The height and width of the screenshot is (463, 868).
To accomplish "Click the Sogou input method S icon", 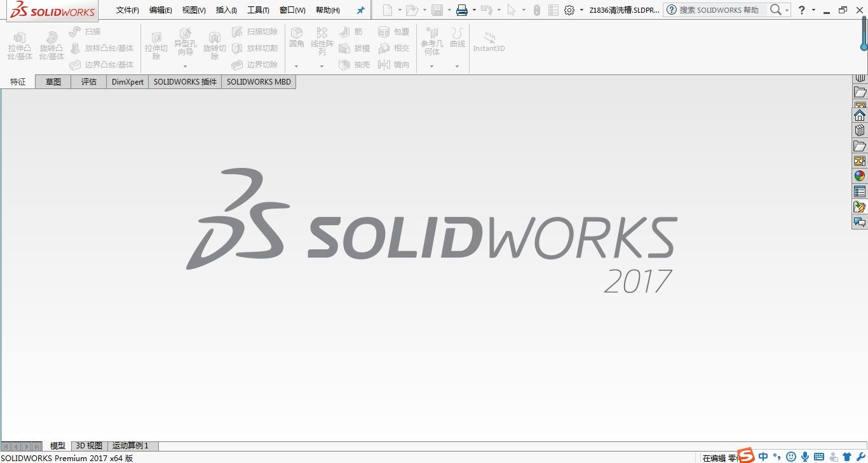I will coord(746,455).
